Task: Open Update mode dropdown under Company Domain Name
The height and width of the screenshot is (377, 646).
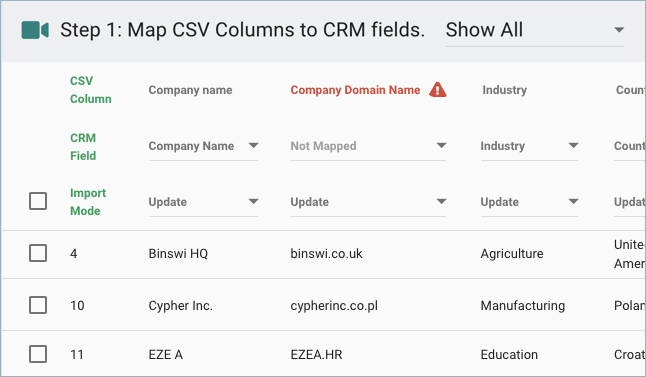Action: [368, 202]
